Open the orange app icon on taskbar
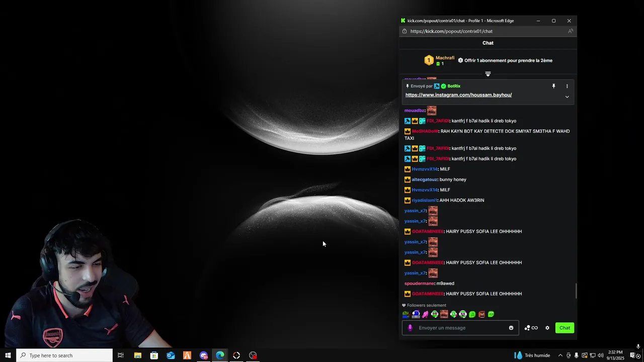The width and height of the screenshot is (644, 362). [x=187, y=355]
